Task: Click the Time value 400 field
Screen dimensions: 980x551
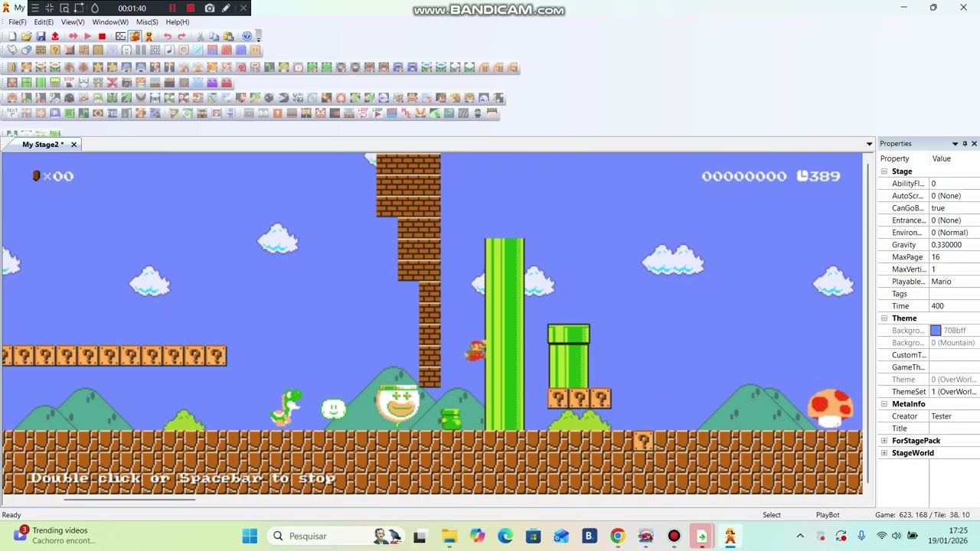Action: (955, 306)
